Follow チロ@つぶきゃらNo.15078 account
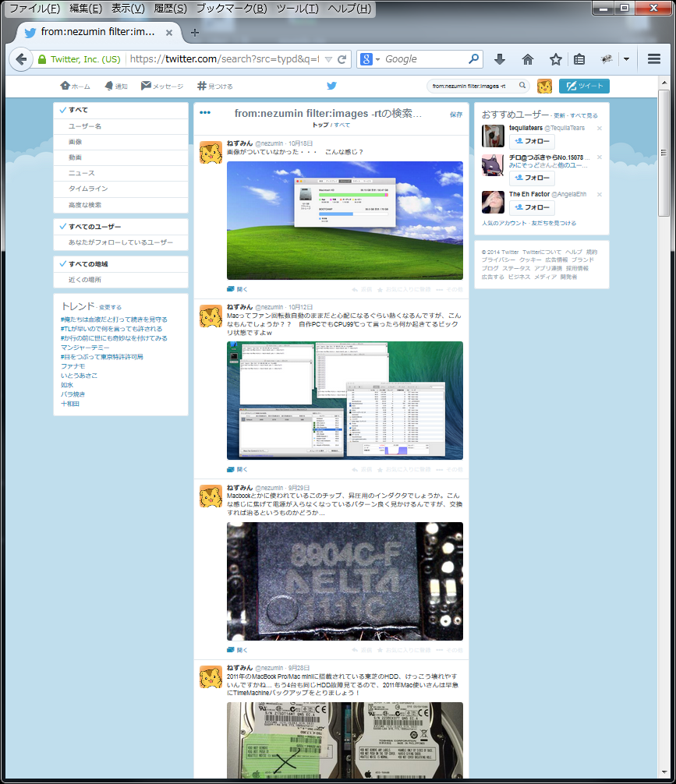 (532, 178)
